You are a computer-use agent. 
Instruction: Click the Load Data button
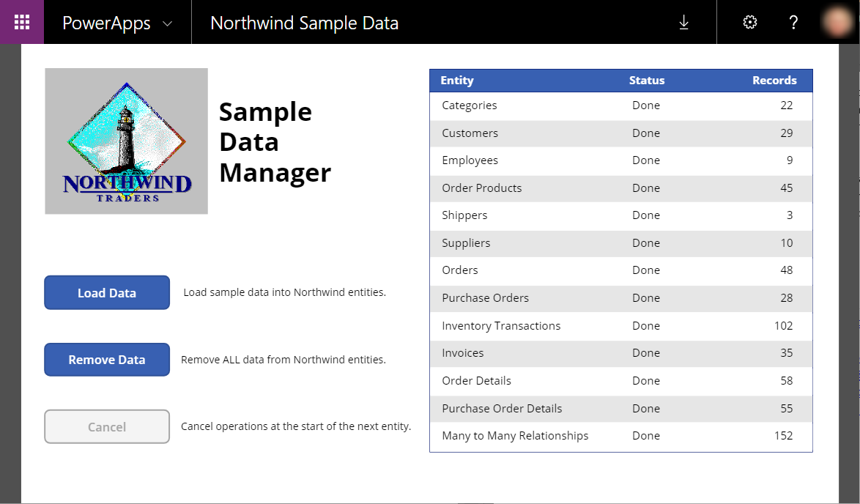106,292
